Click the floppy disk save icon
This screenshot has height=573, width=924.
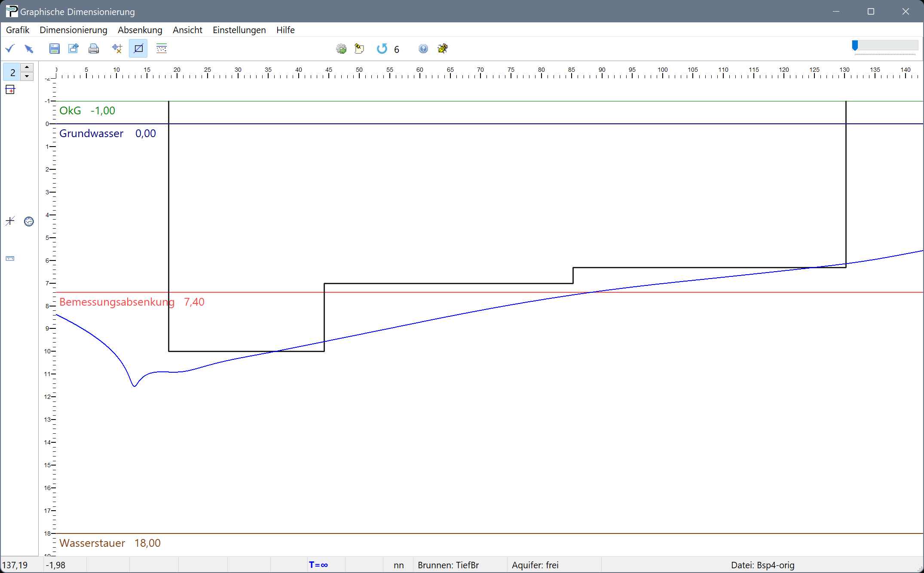[54, 49]
